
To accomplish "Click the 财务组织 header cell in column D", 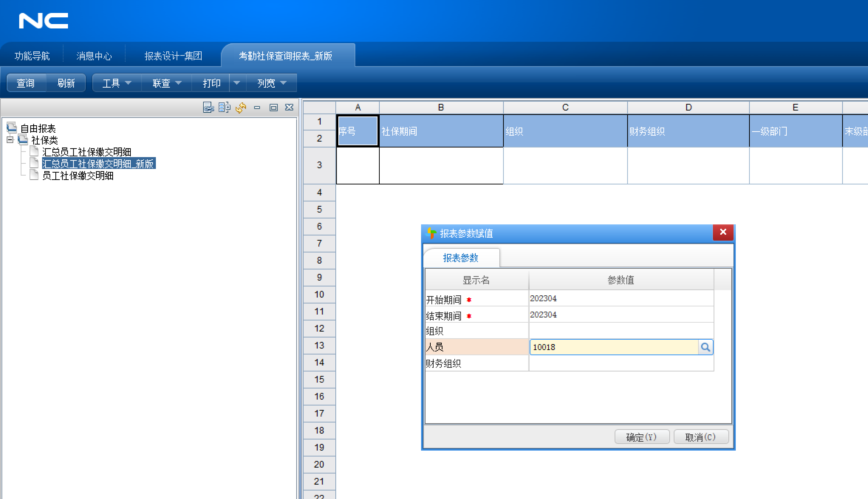I will point(688,131).
